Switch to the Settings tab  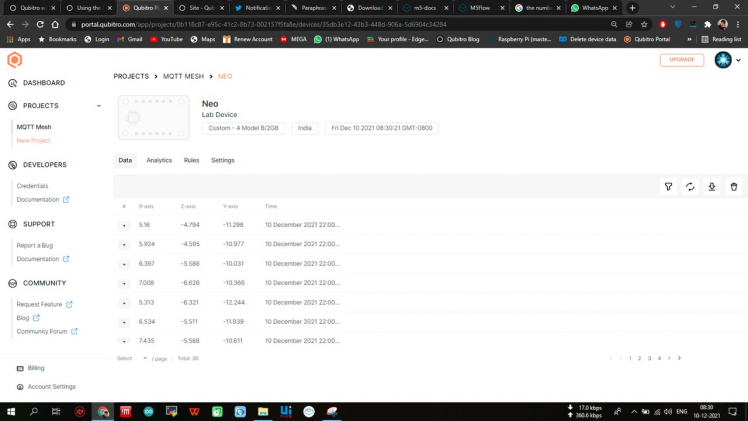pyautogui.click(x=223, y=160)
